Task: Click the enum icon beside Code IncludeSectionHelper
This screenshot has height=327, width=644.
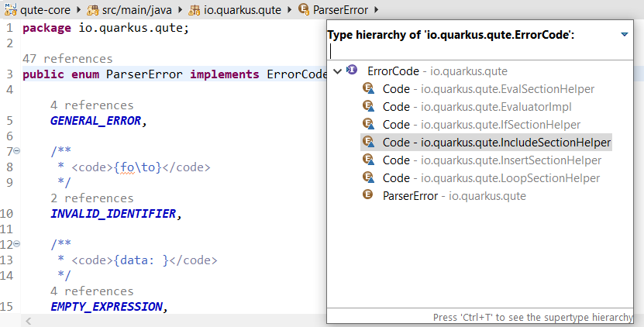Action: click(368, 142)
